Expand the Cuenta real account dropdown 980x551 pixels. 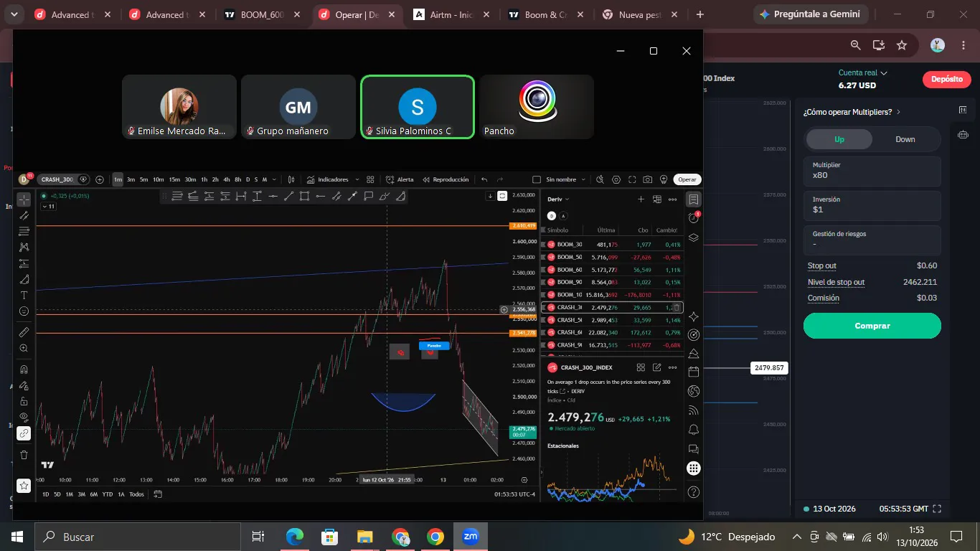863,72
